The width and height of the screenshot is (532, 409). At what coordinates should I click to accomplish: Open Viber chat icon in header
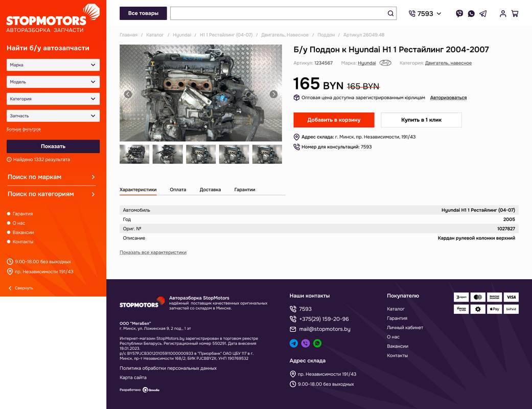[x=459, y=14]
